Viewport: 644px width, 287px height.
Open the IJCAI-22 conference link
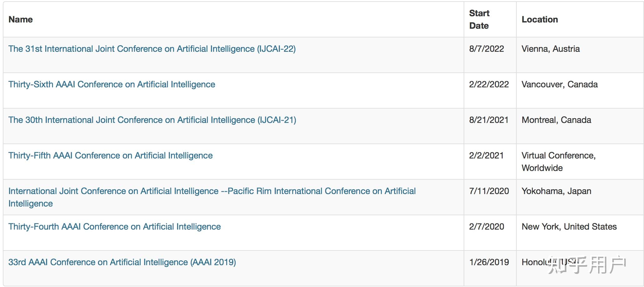152,49
